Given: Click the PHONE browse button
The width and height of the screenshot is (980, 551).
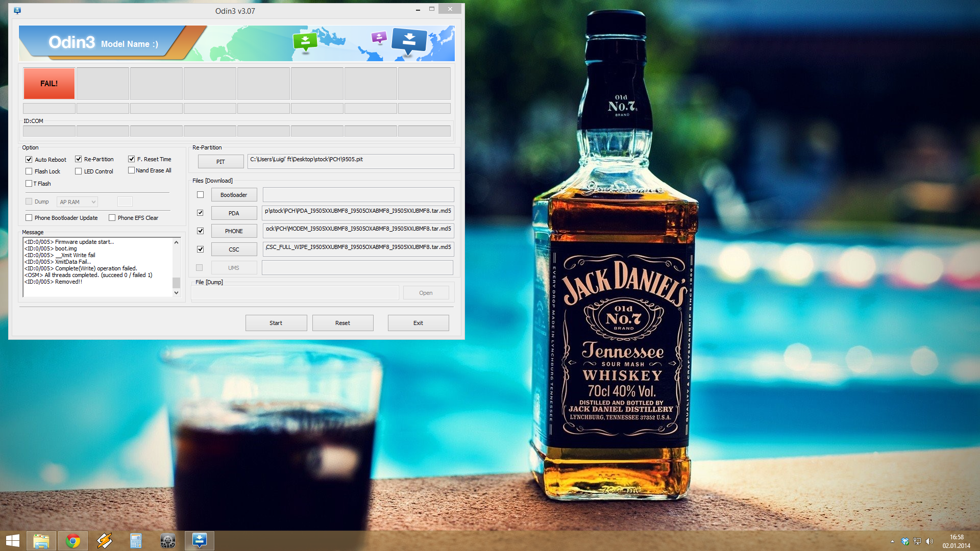Looking at the screenshot, I should click(234, 231).
